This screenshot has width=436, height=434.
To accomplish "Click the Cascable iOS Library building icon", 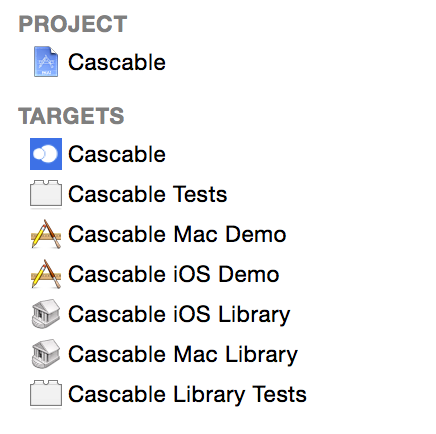I will [x=46, y=314].
